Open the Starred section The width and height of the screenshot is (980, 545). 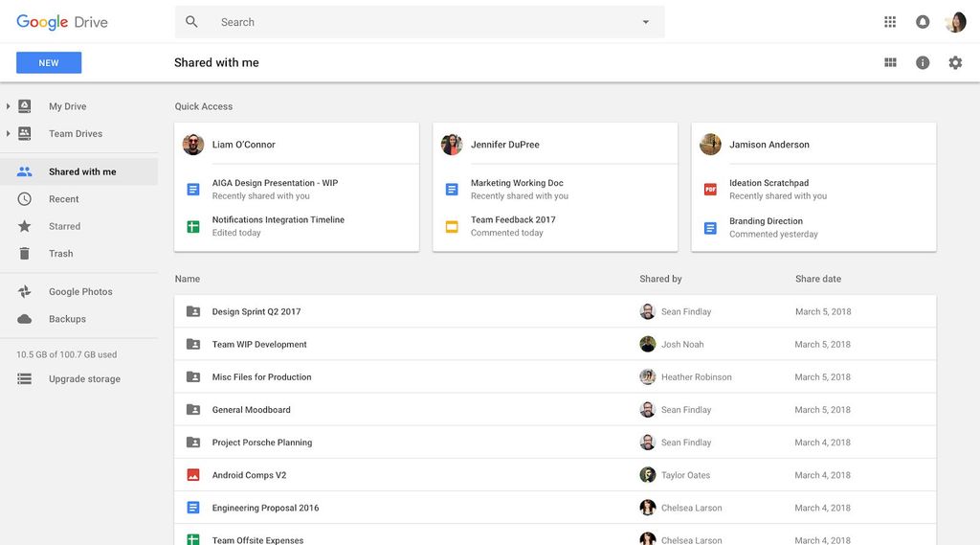[64, 226]
